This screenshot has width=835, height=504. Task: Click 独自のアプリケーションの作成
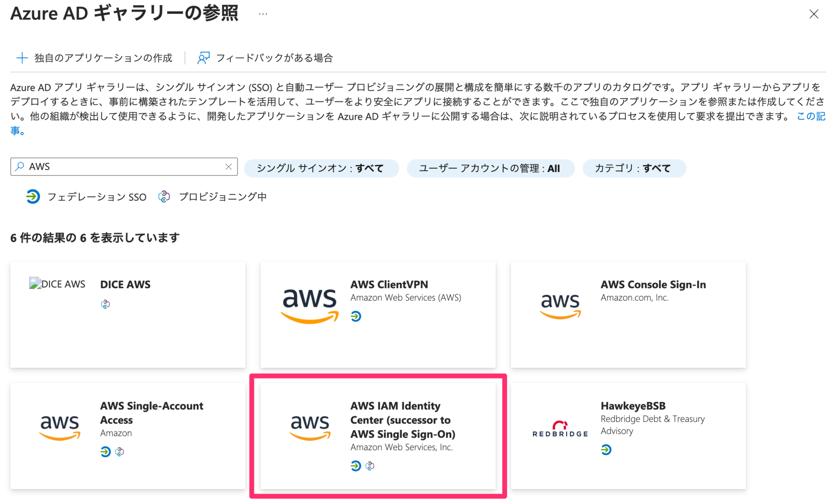click(x=102, y=57)
